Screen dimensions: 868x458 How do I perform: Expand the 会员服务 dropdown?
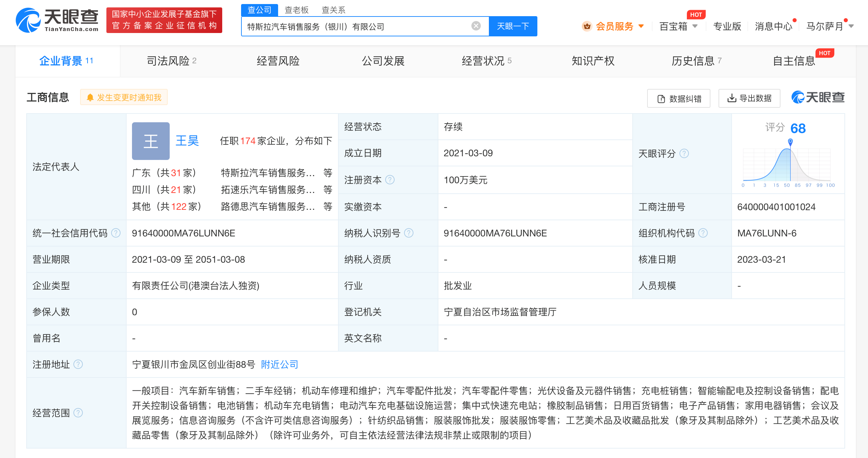pyautogui.click(x=641, y=26)
